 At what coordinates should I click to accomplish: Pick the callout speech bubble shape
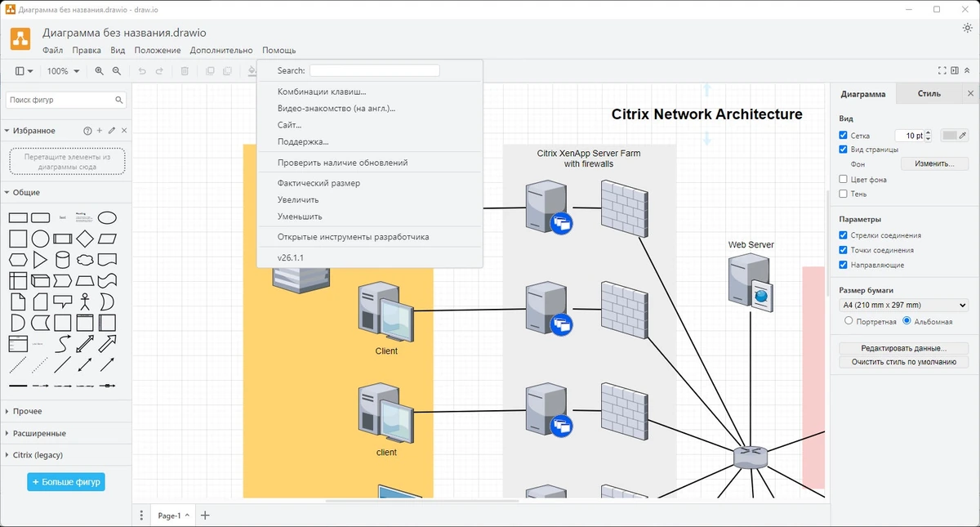pyautogui.click(x=62, y=302)
